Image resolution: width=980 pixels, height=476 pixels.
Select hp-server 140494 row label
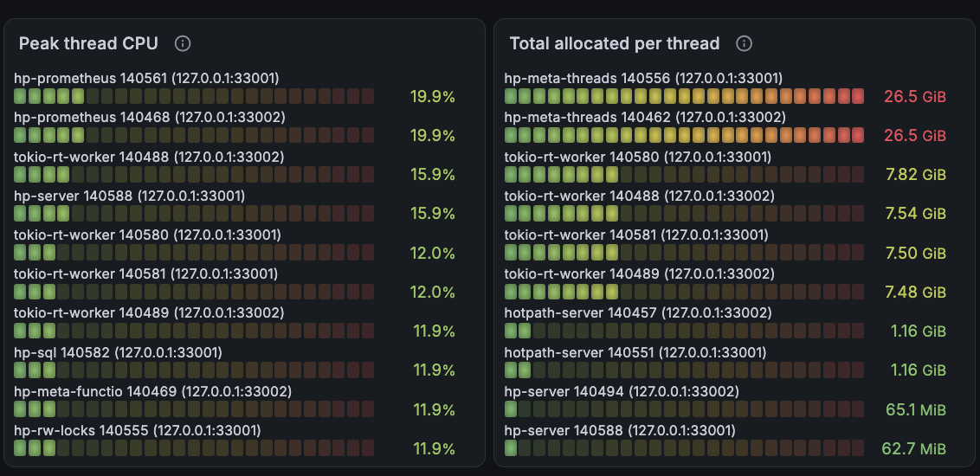(x=622, y=392)
